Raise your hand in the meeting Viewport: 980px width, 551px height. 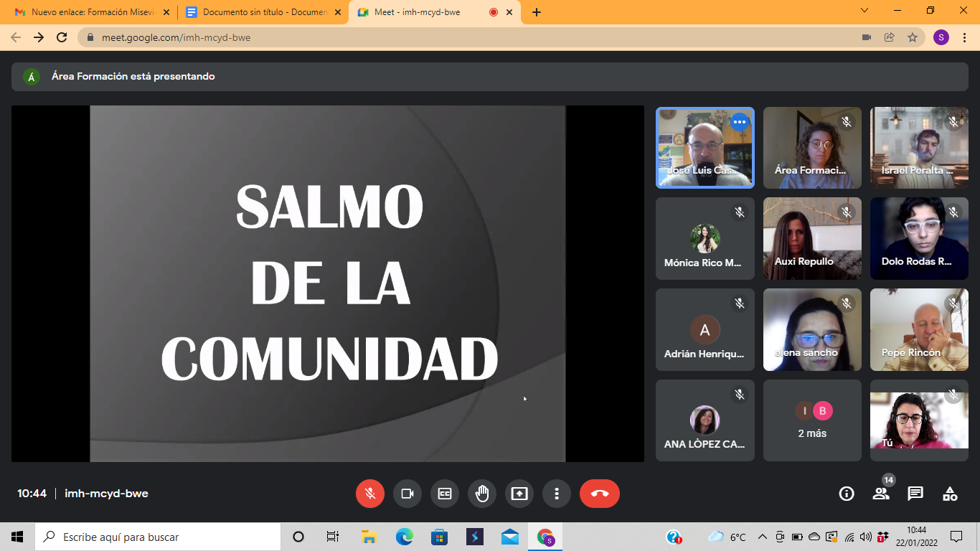[482, 494]
